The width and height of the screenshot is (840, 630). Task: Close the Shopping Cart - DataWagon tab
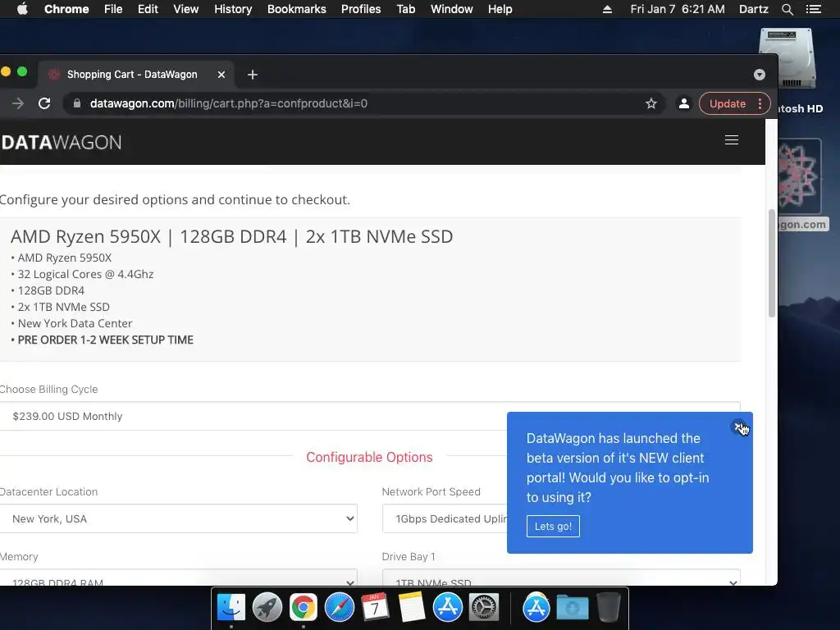point(221,75)
